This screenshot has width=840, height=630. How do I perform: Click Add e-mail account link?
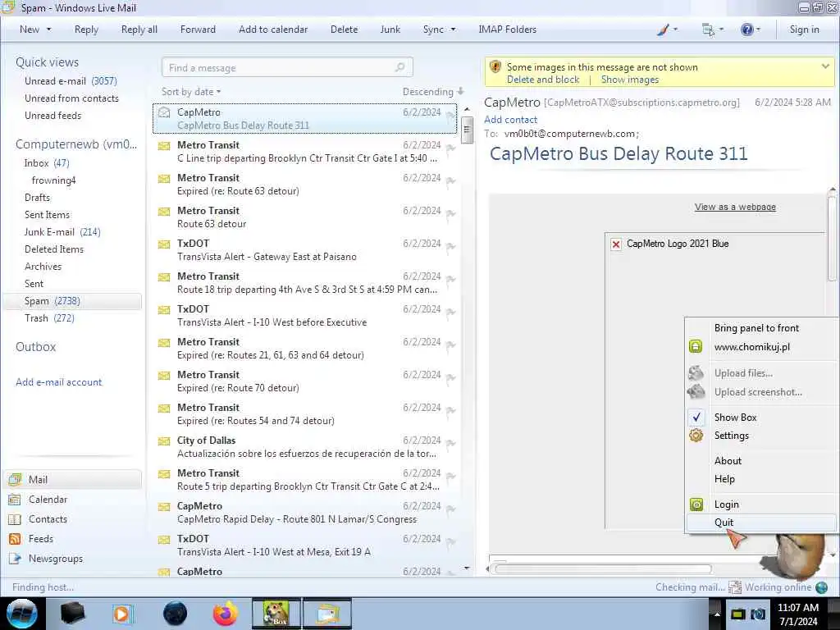click(58, 382)
